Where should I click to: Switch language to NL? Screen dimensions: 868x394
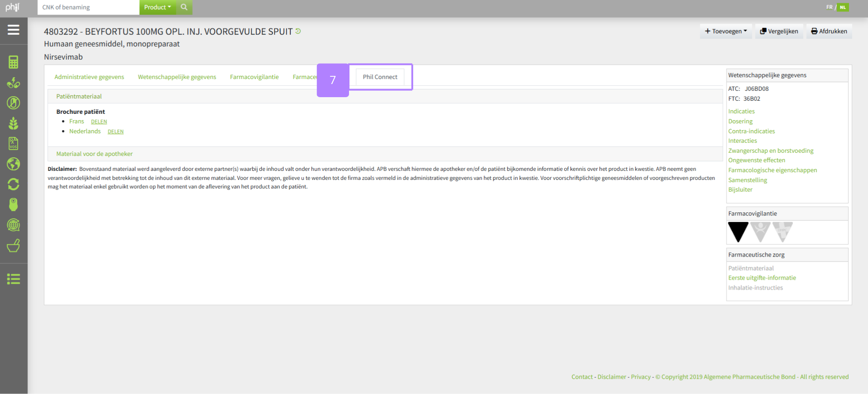pyautogui.click(x=843, y=7)
